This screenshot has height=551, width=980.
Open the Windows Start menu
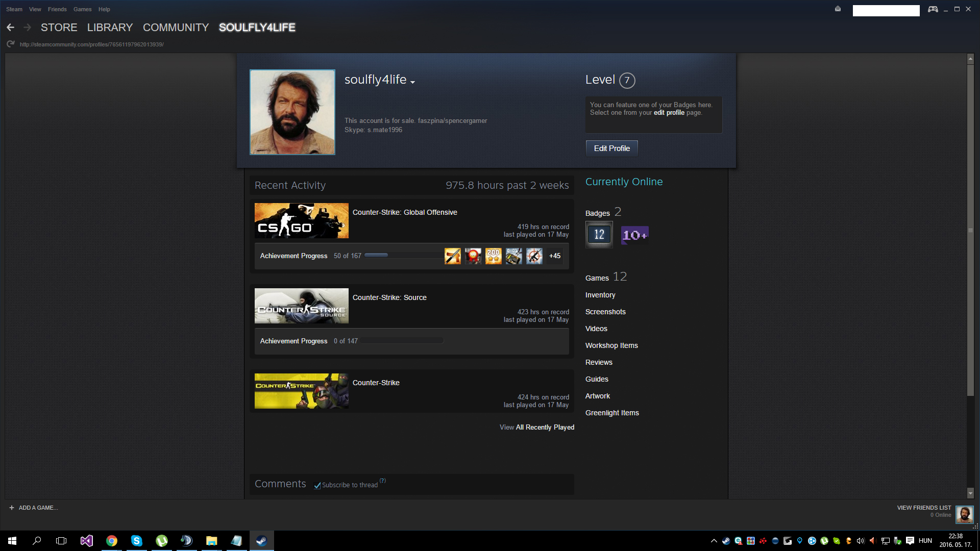pyautogui.click(x=12, y=541)
